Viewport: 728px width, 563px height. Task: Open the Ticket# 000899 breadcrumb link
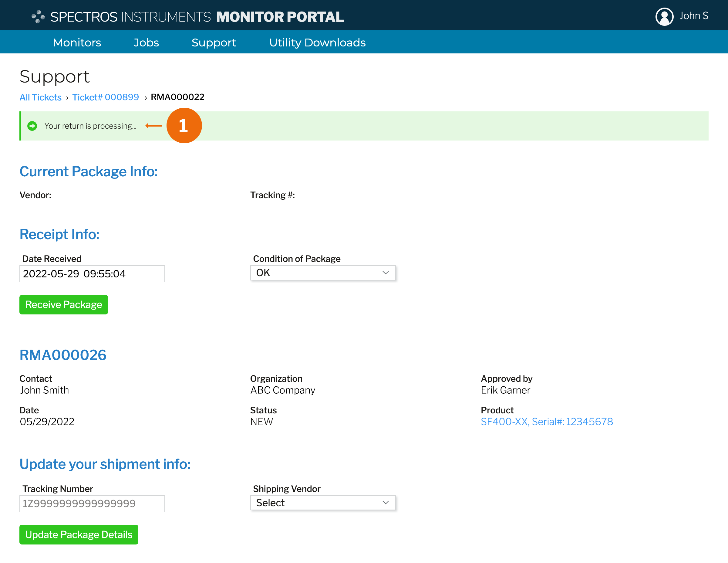(x=105, y=97)
